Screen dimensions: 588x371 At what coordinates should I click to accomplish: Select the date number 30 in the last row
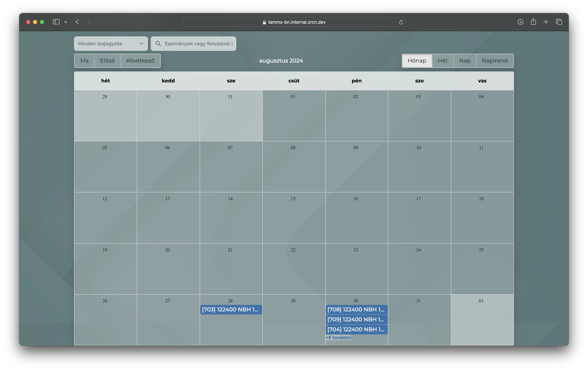(356, 301)
